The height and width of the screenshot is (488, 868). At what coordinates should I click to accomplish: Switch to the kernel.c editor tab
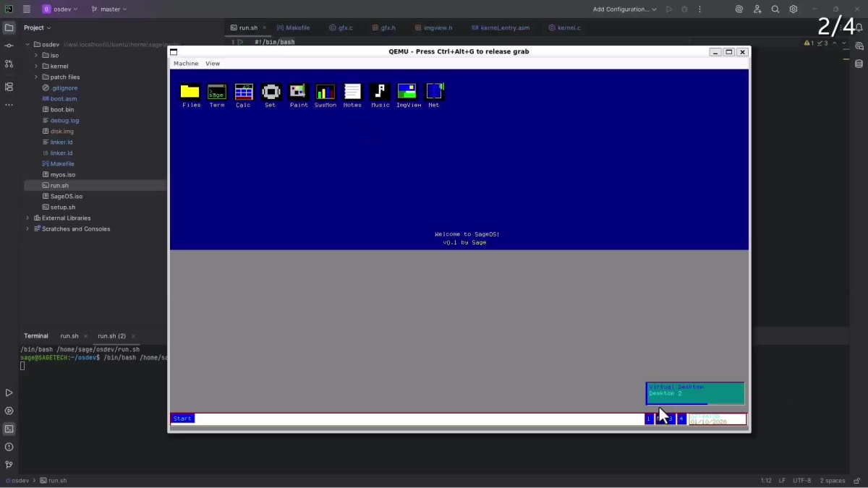564,27
